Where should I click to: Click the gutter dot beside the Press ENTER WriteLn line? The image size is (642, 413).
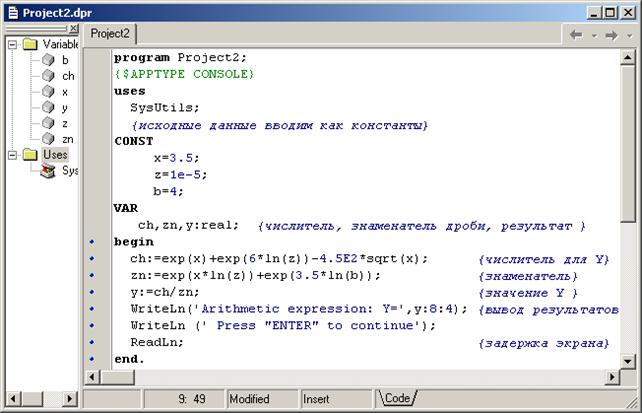coord(92,326)
